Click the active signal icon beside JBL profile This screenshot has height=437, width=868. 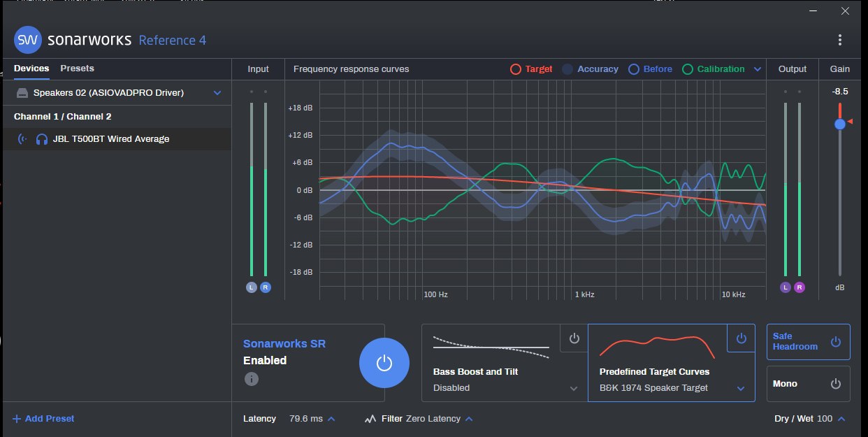click(x=22, y=139)
